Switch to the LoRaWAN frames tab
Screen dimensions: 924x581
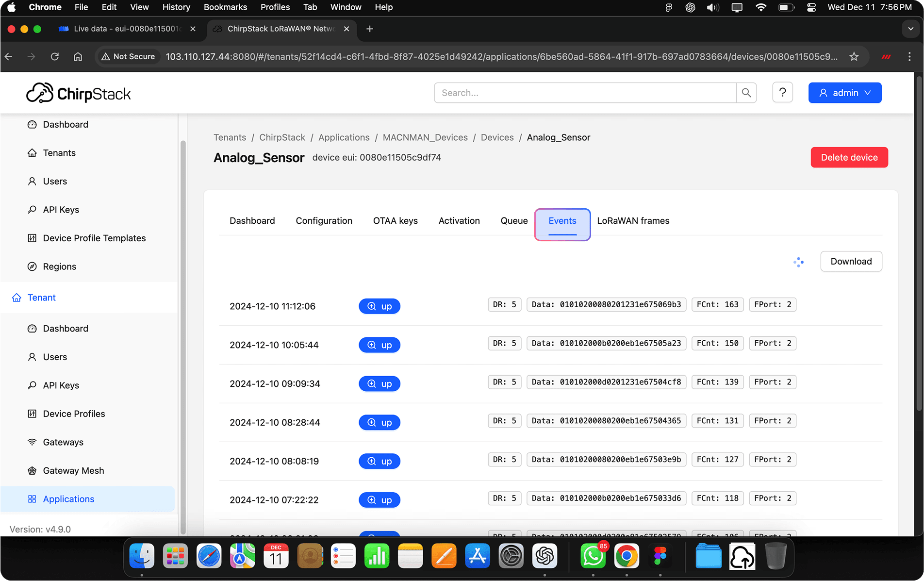click(633, 221)
